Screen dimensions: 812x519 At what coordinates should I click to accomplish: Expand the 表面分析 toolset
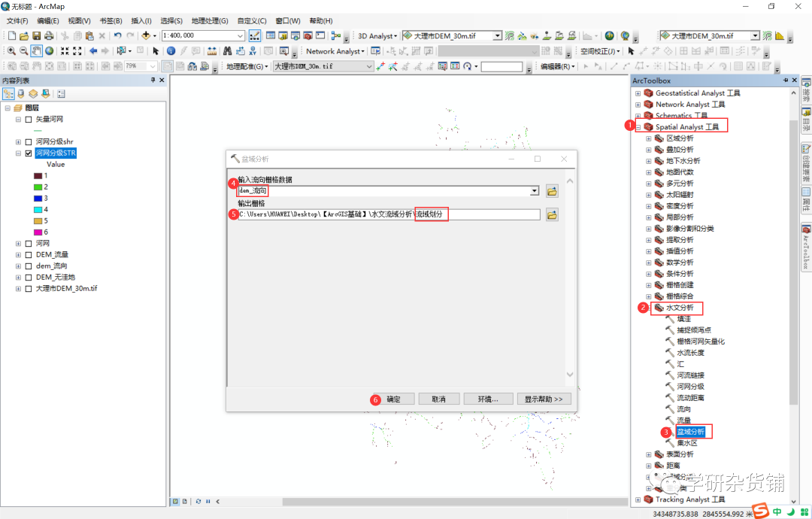pos(649,454)
